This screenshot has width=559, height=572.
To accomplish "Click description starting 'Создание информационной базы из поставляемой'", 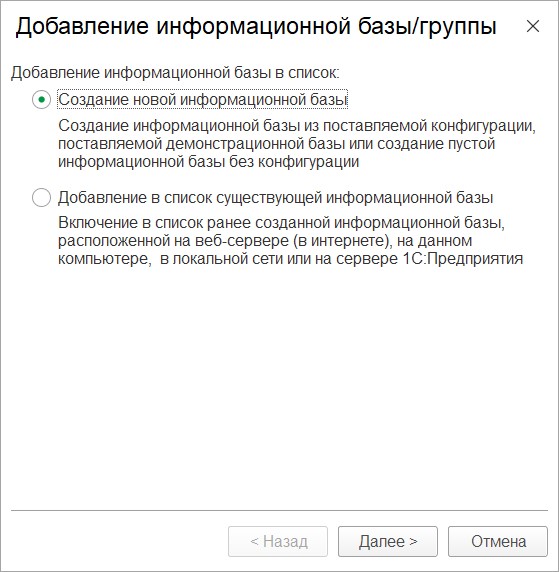I will pos(297,143).
